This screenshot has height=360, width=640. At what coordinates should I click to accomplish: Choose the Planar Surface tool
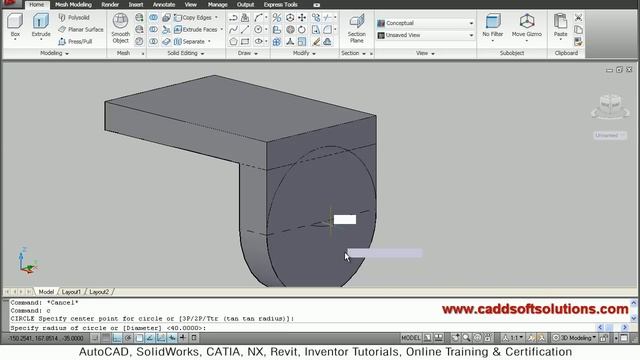coord(81,29)
